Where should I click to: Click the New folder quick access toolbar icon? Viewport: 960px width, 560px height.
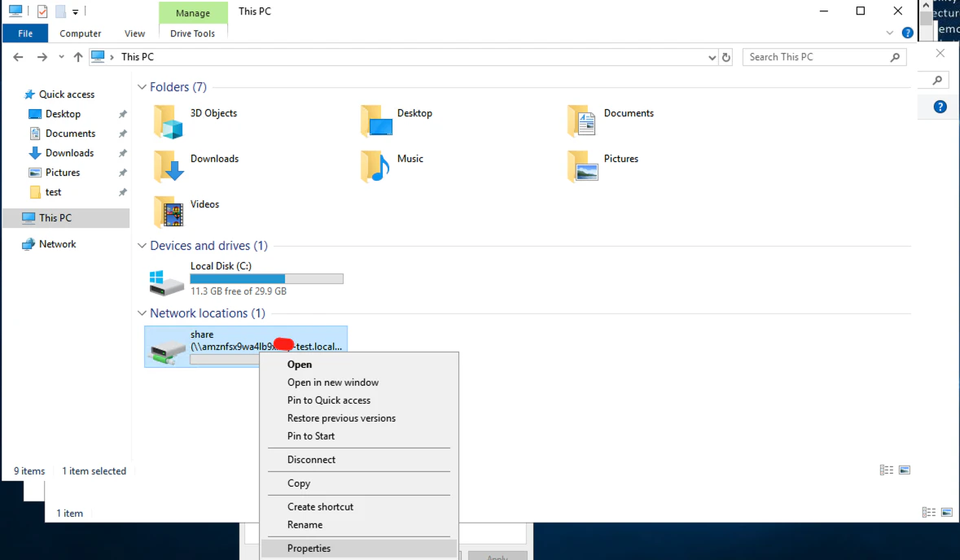pos(60,11)
